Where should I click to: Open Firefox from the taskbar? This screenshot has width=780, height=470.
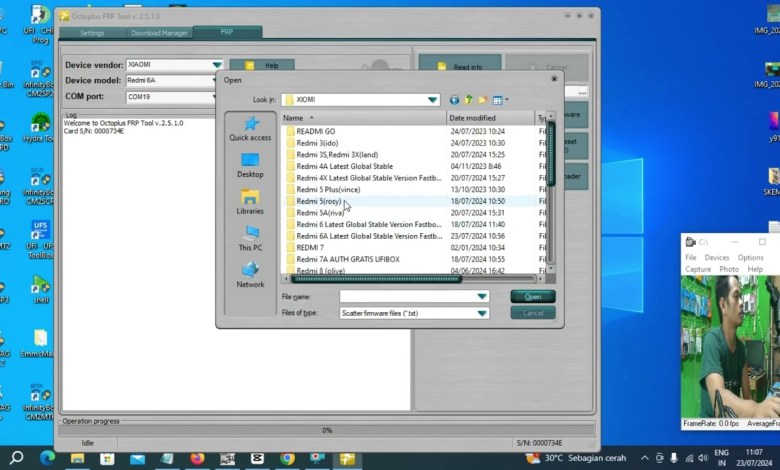[197, 459]
